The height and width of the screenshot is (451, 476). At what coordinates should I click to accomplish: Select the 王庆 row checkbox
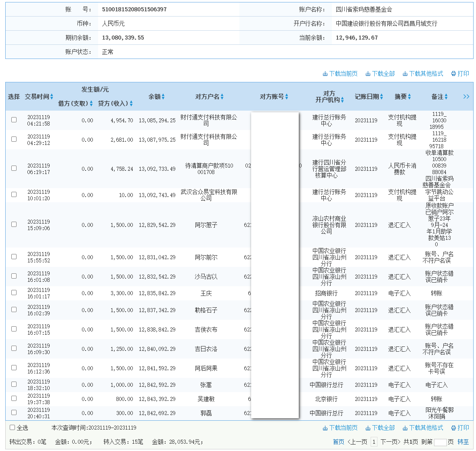pyautogui.click(x=14, y=293)
